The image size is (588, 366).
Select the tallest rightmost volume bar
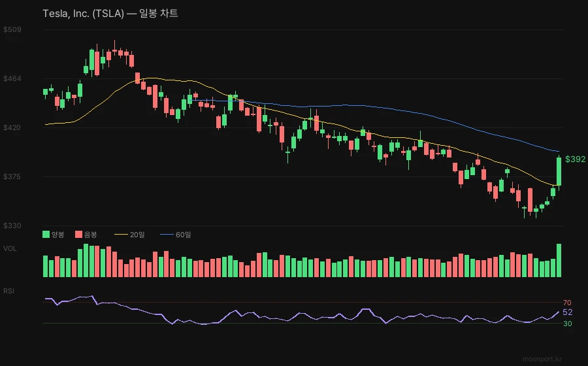point(559,261)
